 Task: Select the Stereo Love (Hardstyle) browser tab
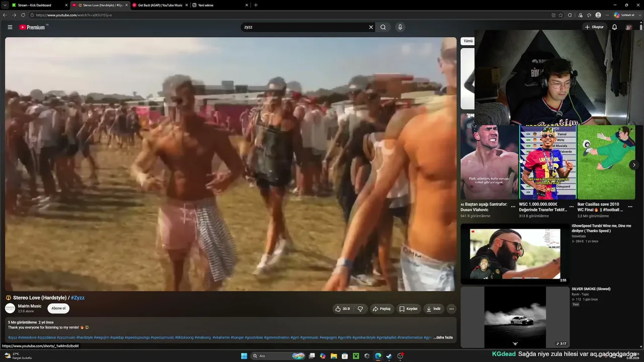pos(100,5)
